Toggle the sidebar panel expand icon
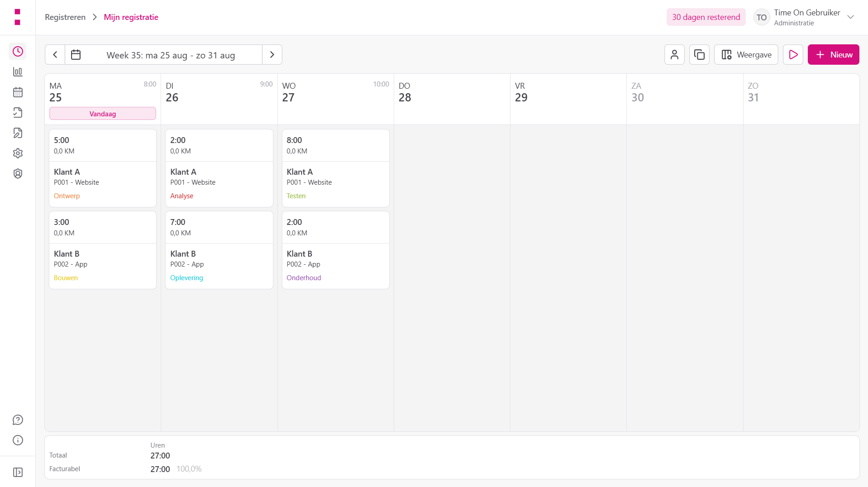 pos(18,473)
